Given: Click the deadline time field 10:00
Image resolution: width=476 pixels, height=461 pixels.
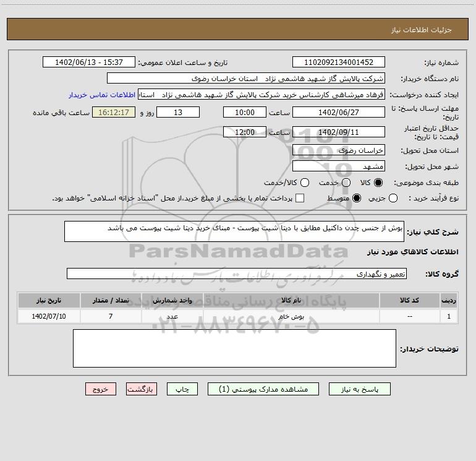Looking at the screenshot, I should (x=245, y=112).
